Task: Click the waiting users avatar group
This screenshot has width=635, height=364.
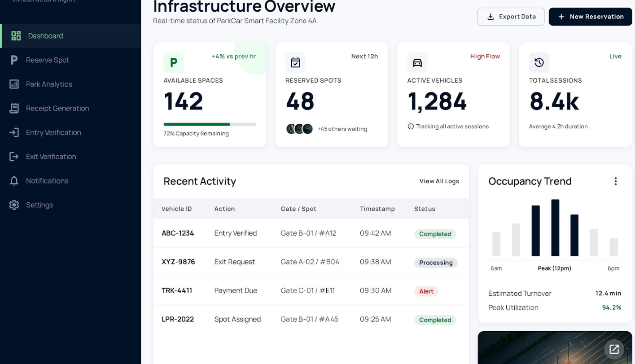Action: click(299, 129)
